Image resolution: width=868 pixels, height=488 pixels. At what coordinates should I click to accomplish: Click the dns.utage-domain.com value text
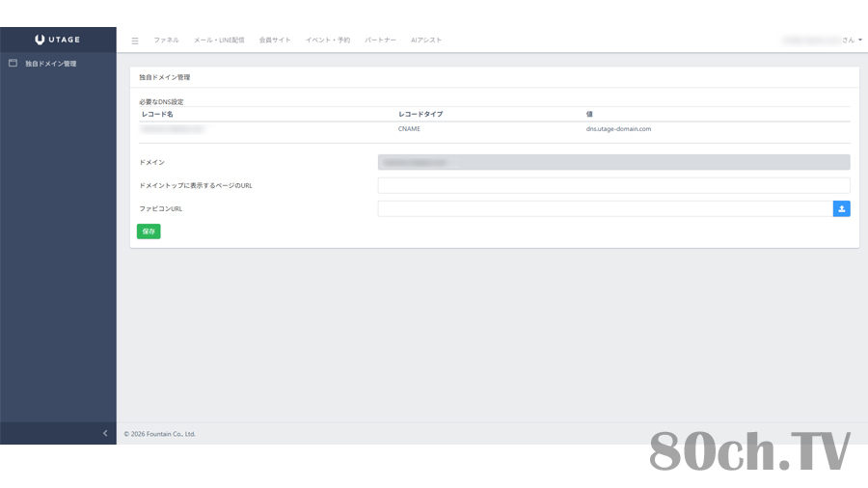(618, 128)
